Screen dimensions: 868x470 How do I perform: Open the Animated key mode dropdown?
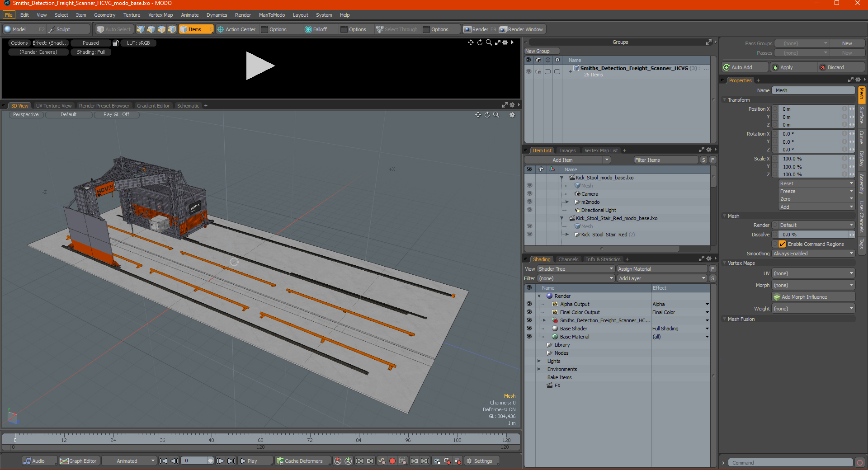129,461
